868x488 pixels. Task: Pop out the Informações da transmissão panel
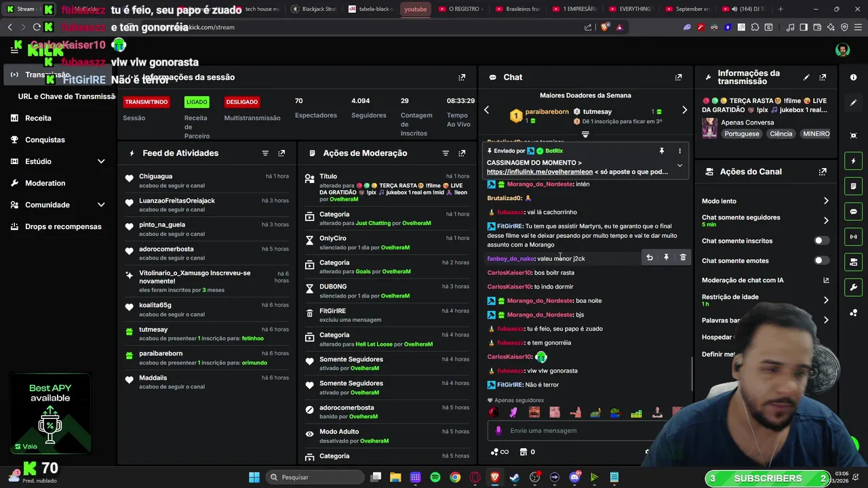(x=823, y=77)
